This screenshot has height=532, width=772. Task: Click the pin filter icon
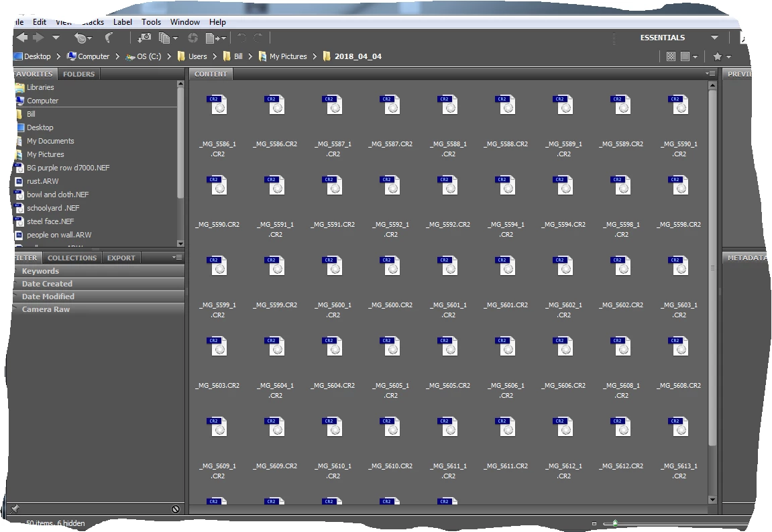coord(15,509)
